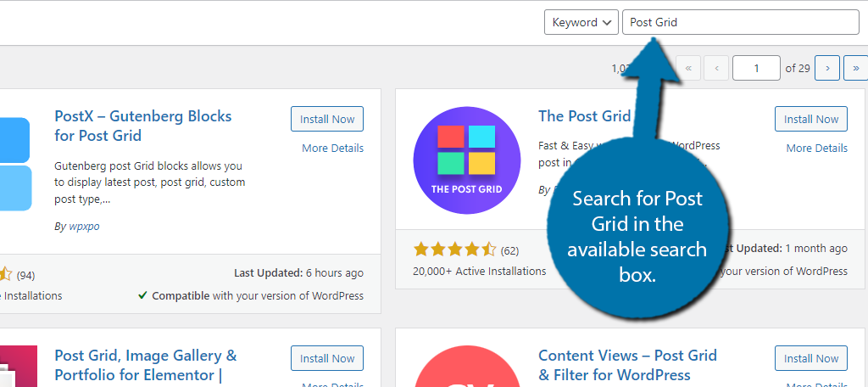
Task: Open More Details for The Post Grid
Action: click(816, 148)
